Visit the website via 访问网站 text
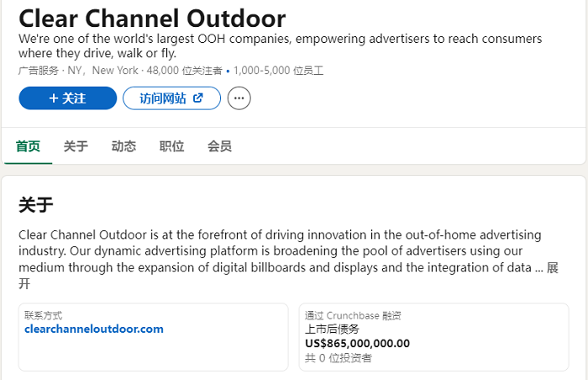The height and width of the screenshot is (380, 588). (162, 98)
